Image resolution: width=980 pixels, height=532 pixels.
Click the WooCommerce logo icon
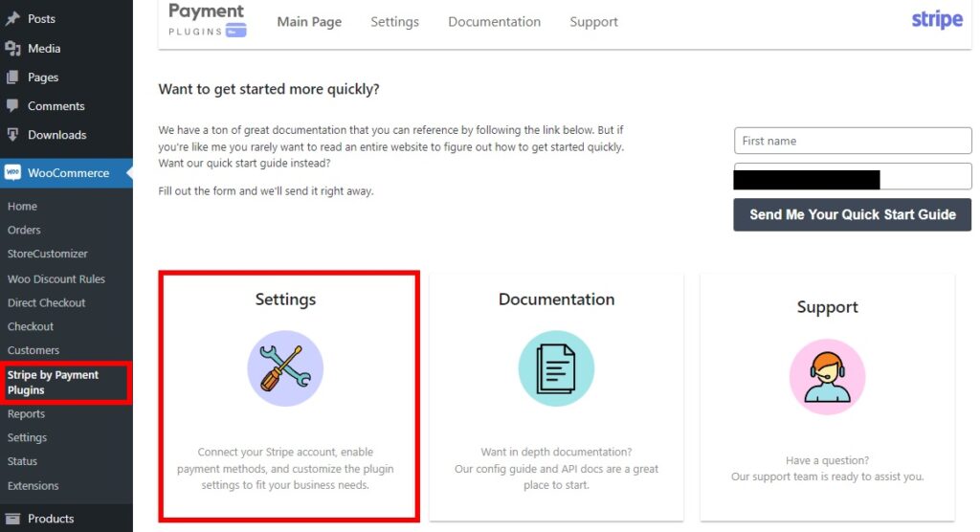click(x=12, y=172)
